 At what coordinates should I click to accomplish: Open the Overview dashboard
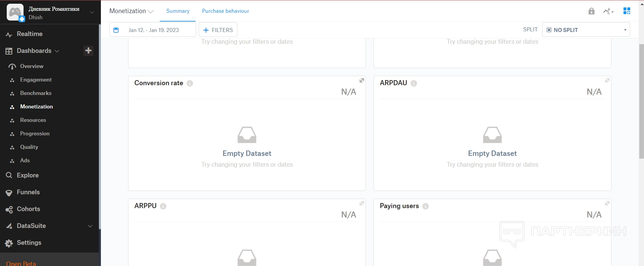[32, 66]
